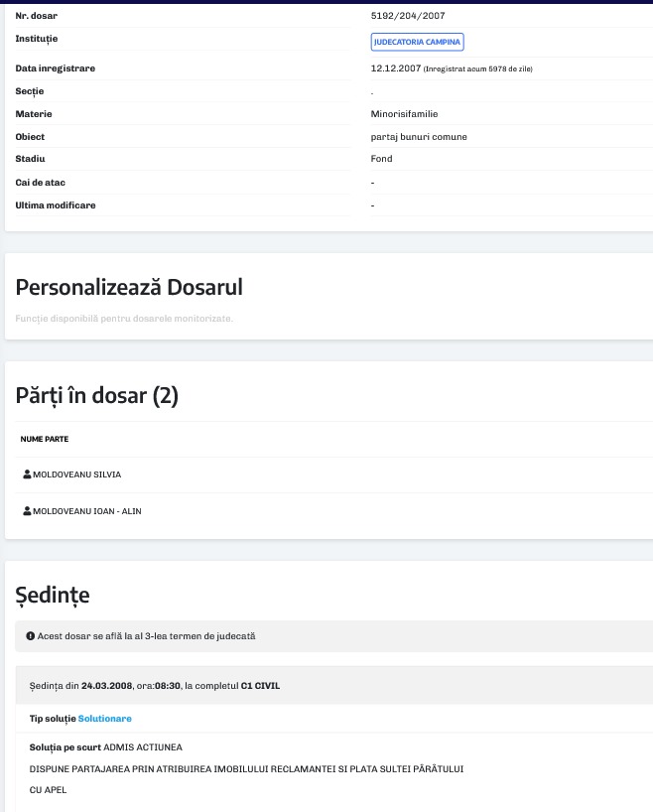Click the Ședințe section heading
Viewport: 653px width, 812px height.
53,595
